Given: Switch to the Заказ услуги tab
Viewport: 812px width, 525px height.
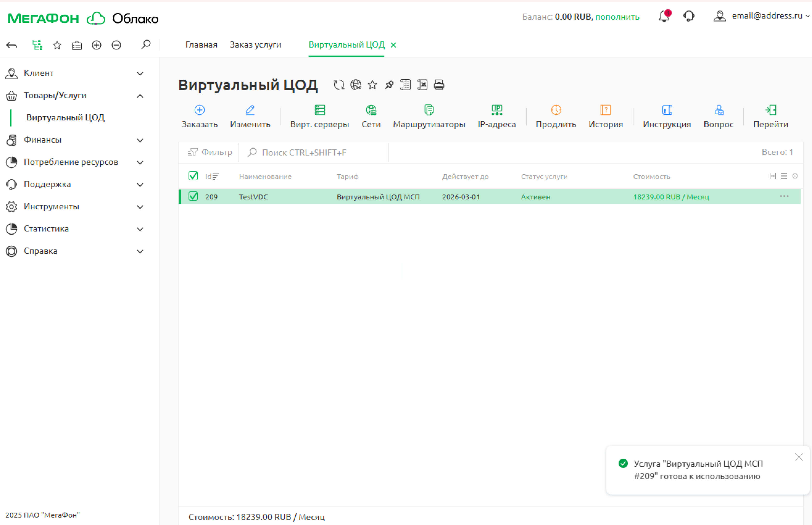Looking at the screenshot, I should pyautogui.click(x=255, y=45).
